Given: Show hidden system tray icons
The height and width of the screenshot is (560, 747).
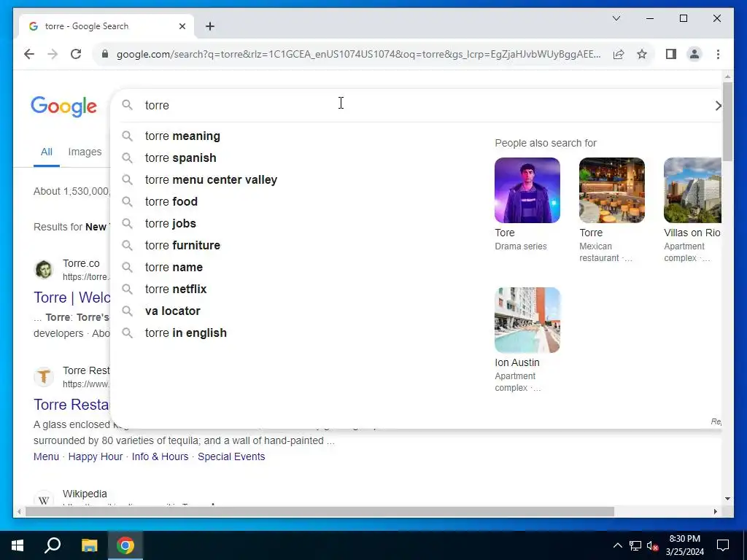Looking at the screenshot, I should click(617, 545).
